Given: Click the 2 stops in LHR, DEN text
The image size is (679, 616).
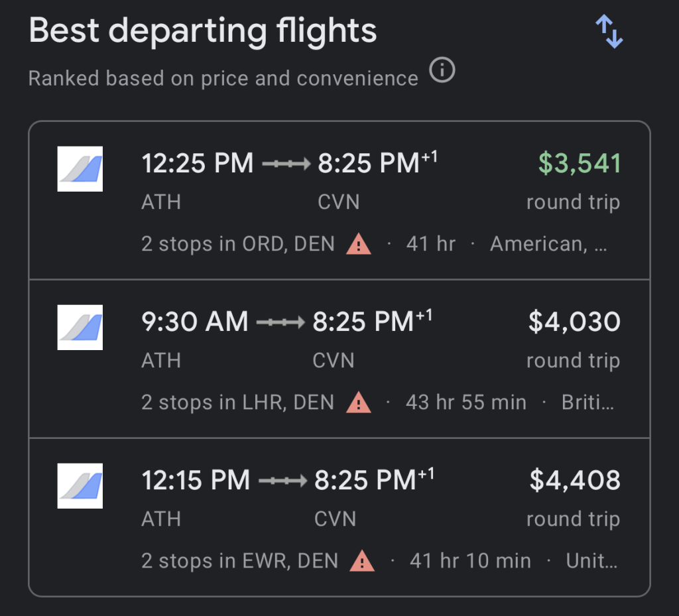Looking at the screenshot, I should [237, 402].
